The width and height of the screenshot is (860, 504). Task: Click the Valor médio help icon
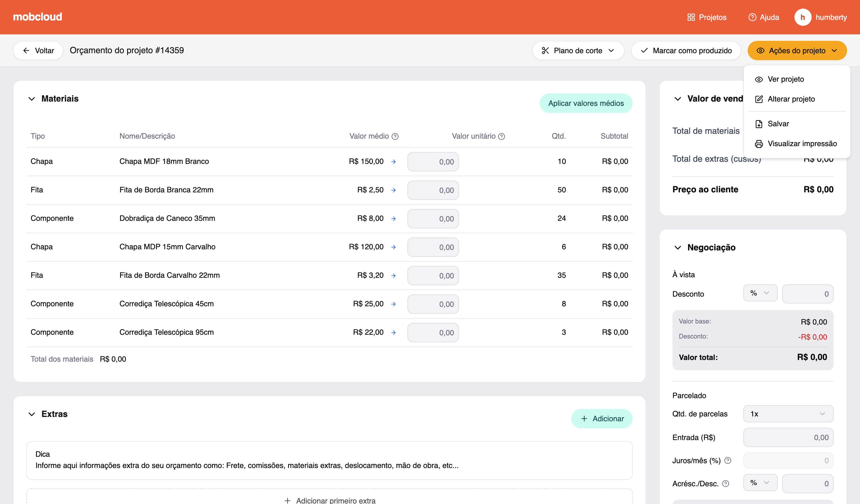click(x=395, y=136)
